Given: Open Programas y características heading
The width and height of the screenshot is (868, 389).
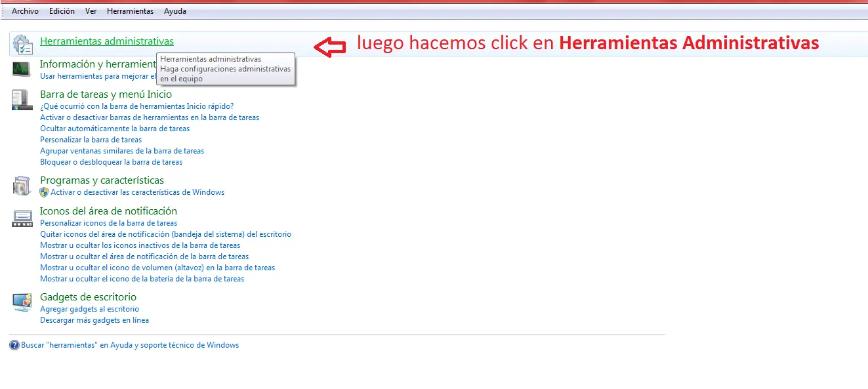Looking at the screenshot, I should coord(102,180).
